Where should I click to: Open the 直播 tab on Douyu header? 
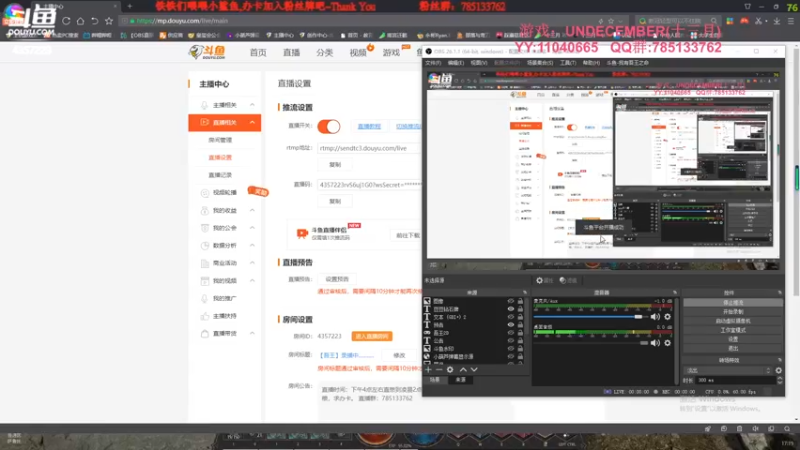pyautogui.click(x=291, y=53)
